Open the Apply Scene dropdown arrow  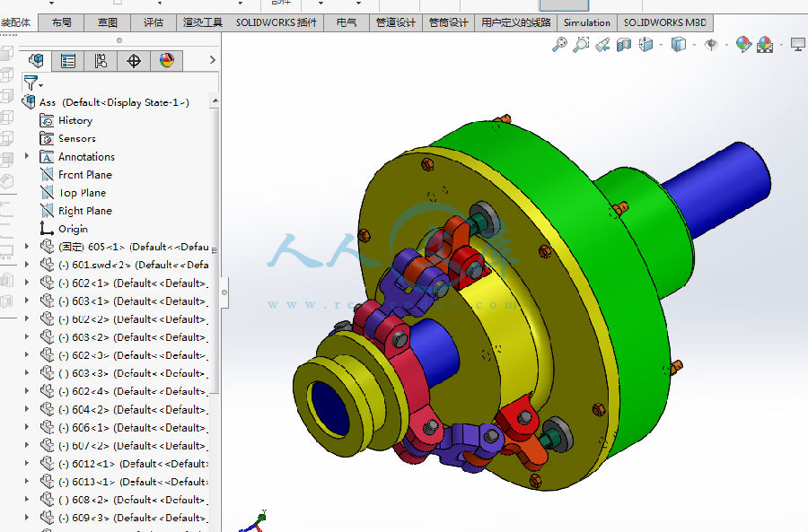[x=781, y=46]
